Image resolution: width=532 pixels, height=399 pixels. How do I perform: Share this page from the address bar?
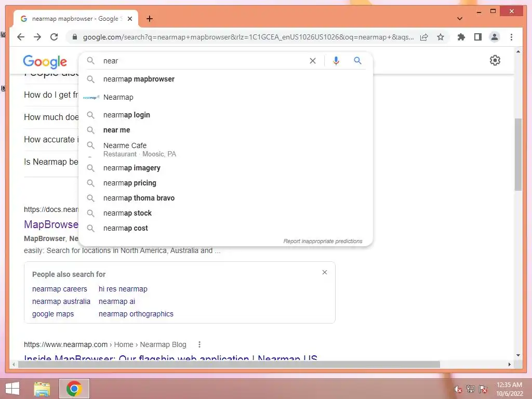(x=424, y=37)
